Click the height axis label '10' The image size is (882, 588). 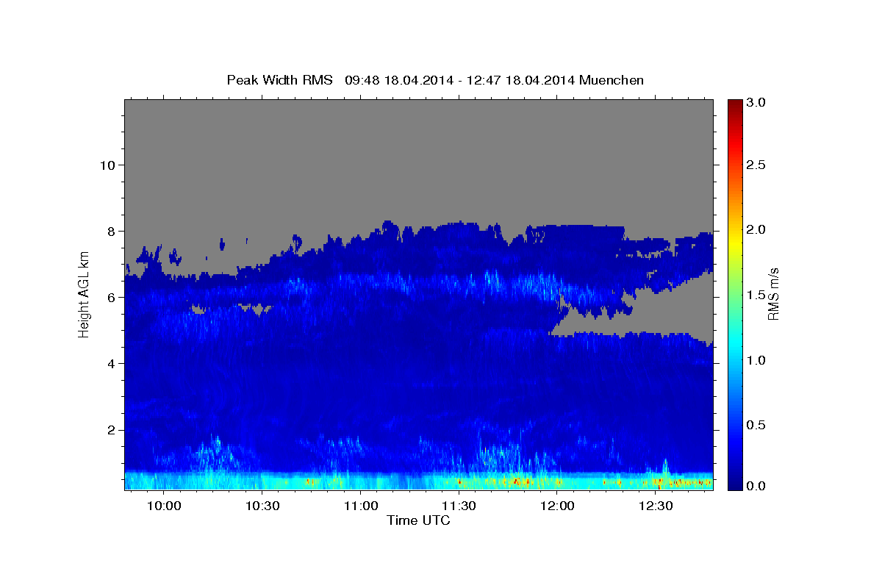click(108, 165)
